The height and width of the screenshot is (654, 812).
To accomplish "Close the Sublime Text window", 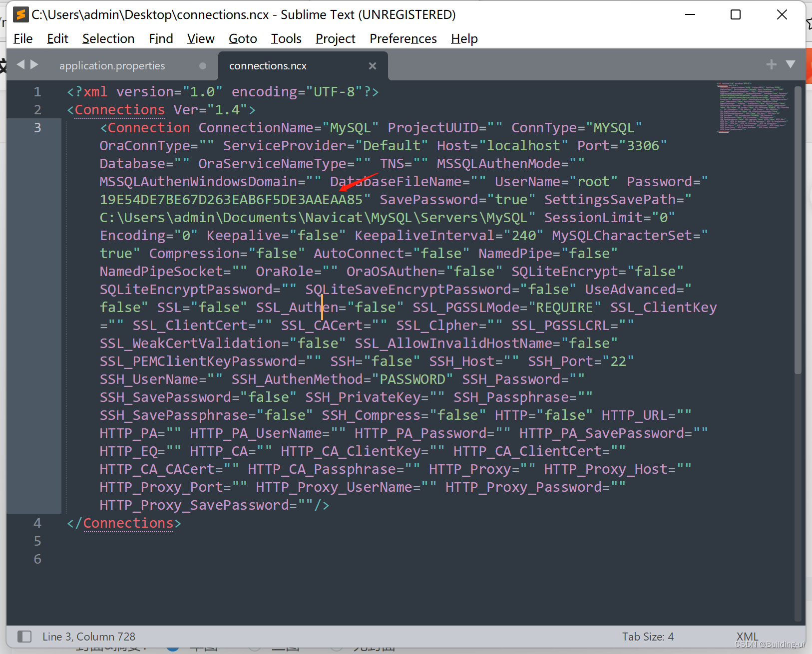I will click(782, 14).
